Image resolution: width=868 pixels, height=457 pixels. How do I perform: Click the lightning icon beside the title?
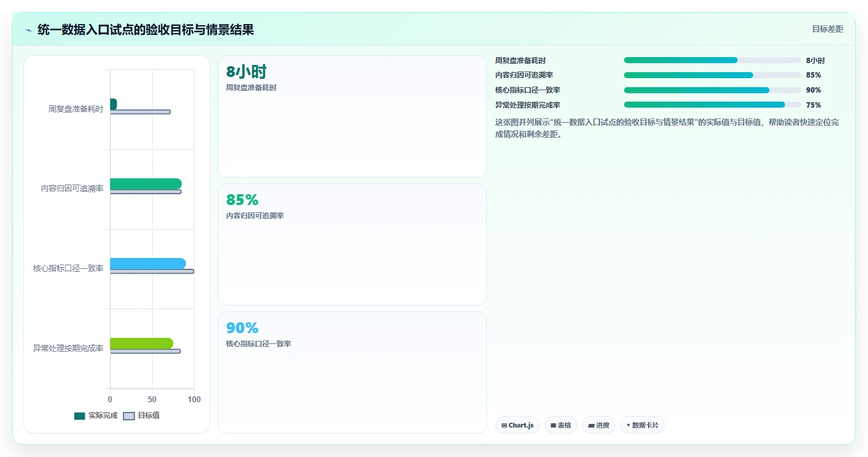click(x=28, y=30)
